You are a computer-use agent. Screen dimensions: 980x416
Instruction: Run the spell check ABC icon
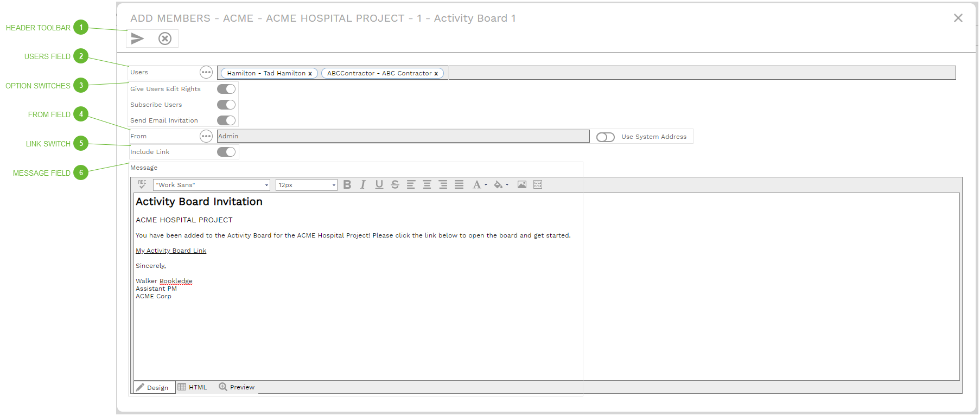(x=142, y=184)
